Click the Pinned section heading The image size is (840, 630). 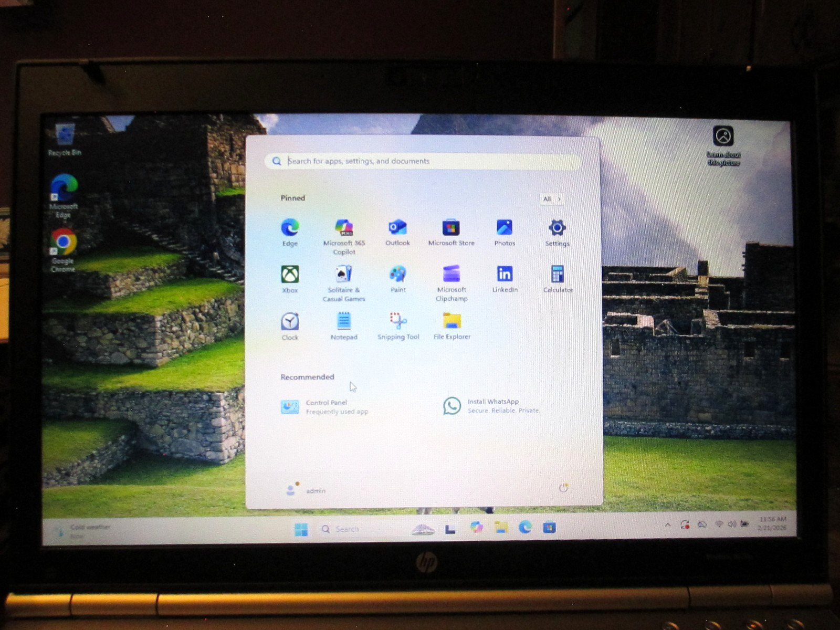click(x=292, y=198)
